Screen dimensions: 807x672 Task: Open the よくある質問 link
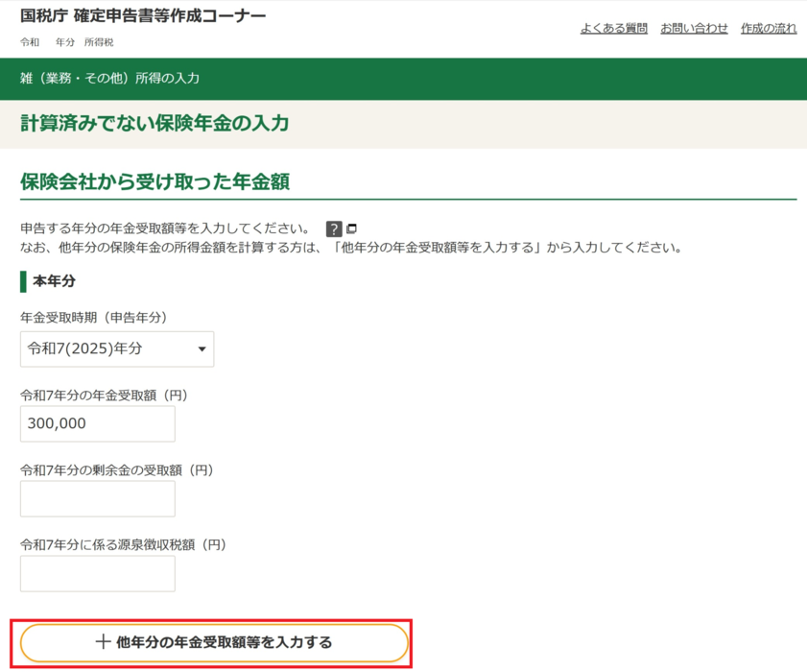click(x=613, y=28)
